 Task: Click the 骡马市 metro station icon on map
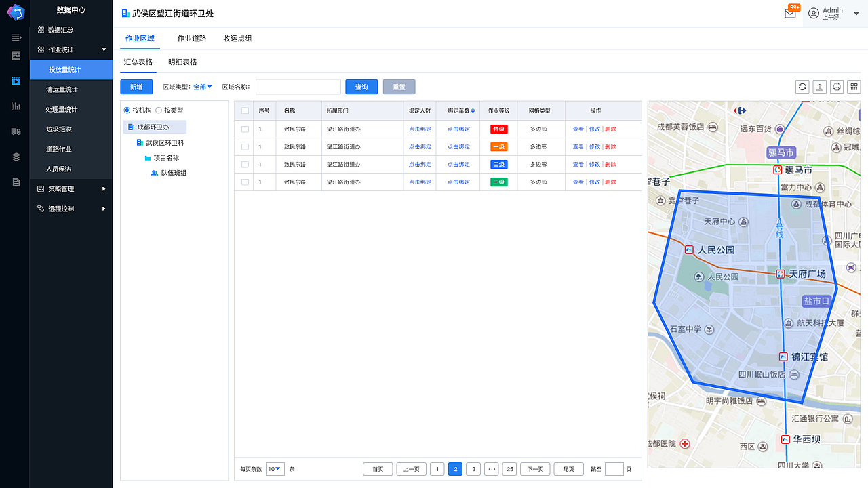778,170
